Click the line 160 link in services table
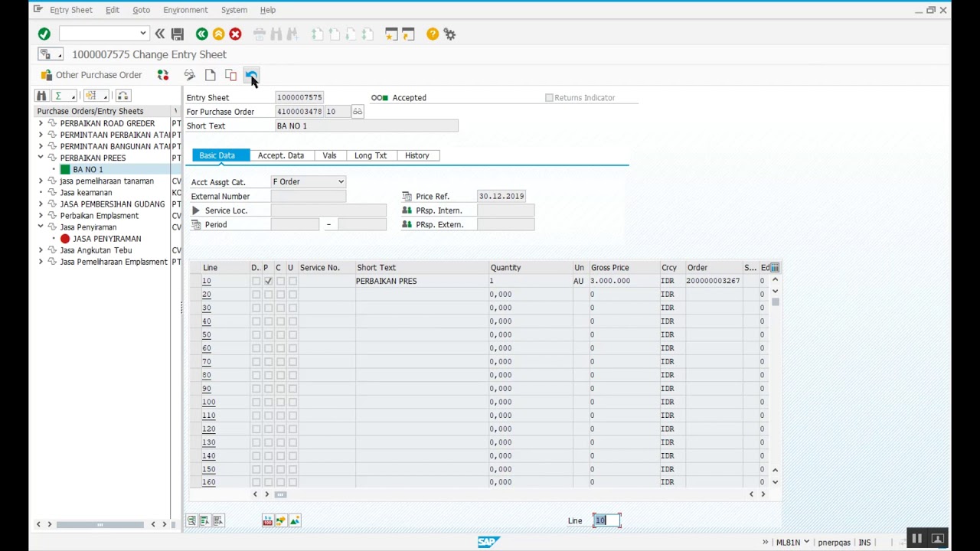Image resolution: width=980 pixels, height=551 pixels. point(208,482)
